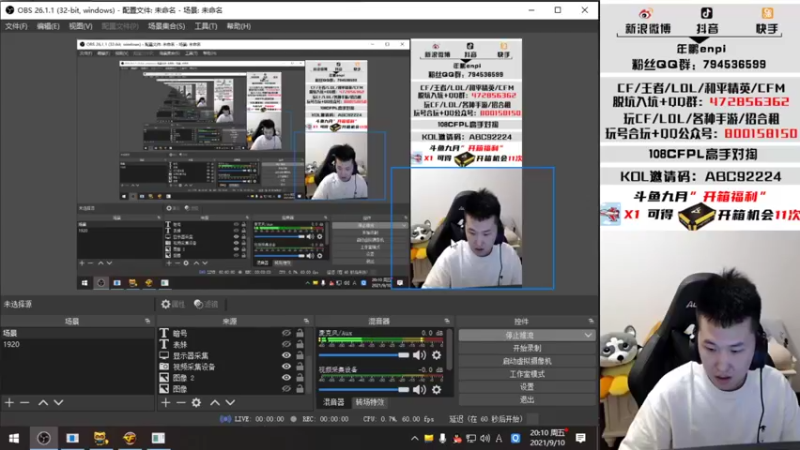Hide the 图像 2 source via eye icon
Image resolution: width=800 pixels, height=450 pixels.
pyautogui.click(x=286, y=378)
